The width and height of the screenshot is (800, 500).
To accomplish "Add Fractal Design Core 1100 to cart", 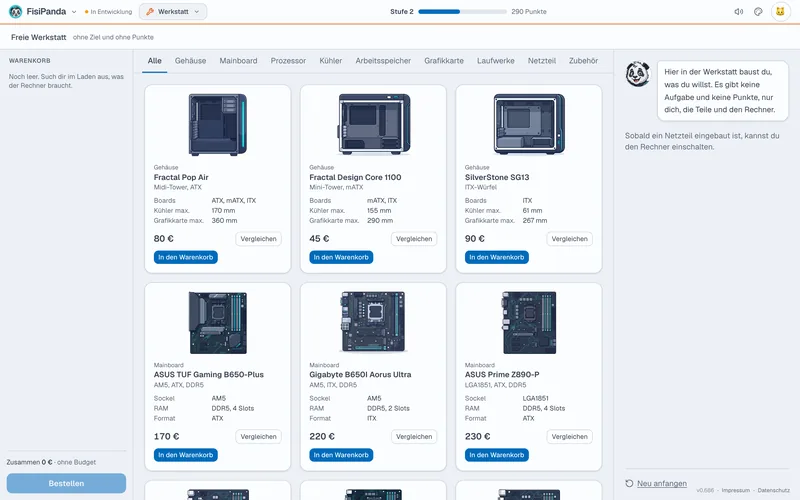I will pyautogui.click(x=341, y=257).
